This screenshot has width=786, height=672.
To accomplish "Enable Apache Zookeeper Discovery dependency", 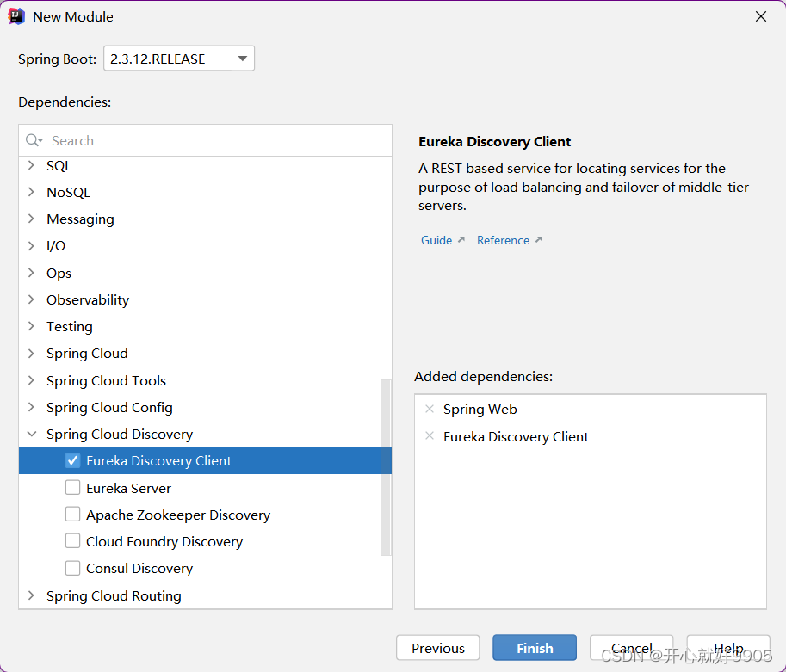I will coord(73,515).
